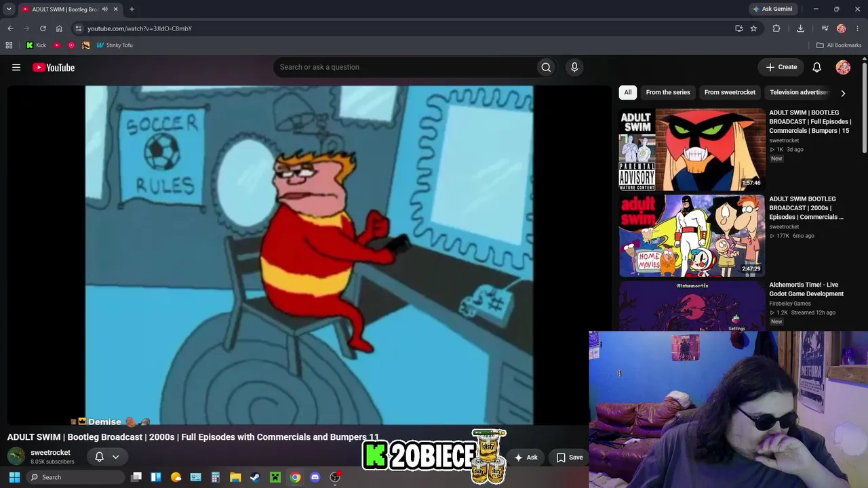Select the Television advertisements chip
Screen dimensions: 868x488
tap(799, 92)
